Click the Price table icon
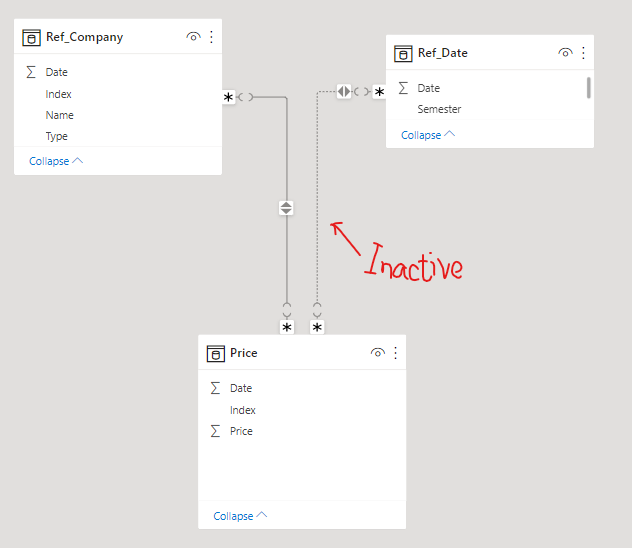Screen dimensions: 632x548 click(x=216, y=353)
